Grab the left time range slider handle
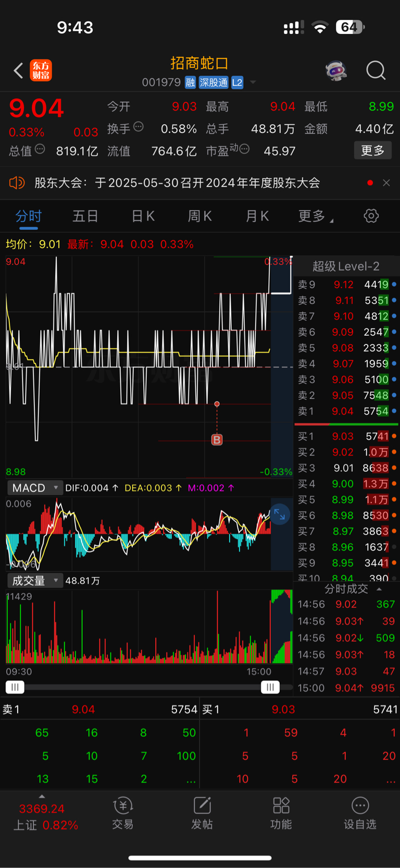 [x=15, y=687]
